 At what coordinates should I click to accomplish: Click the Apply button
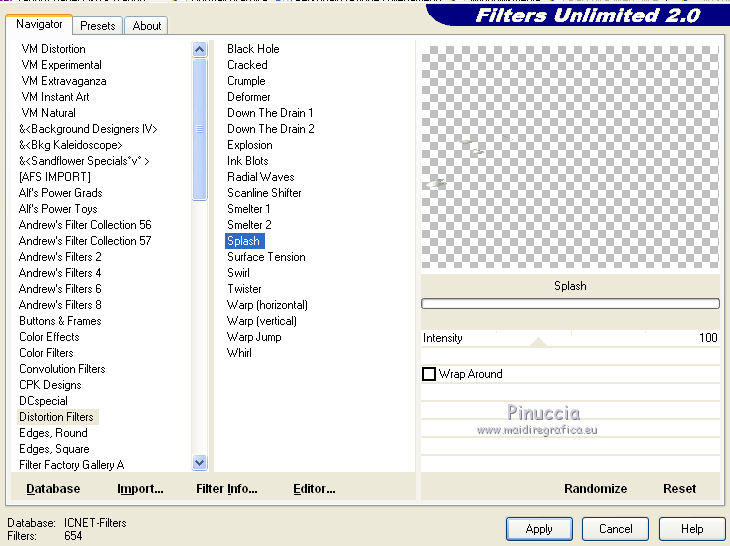[539, 529]
